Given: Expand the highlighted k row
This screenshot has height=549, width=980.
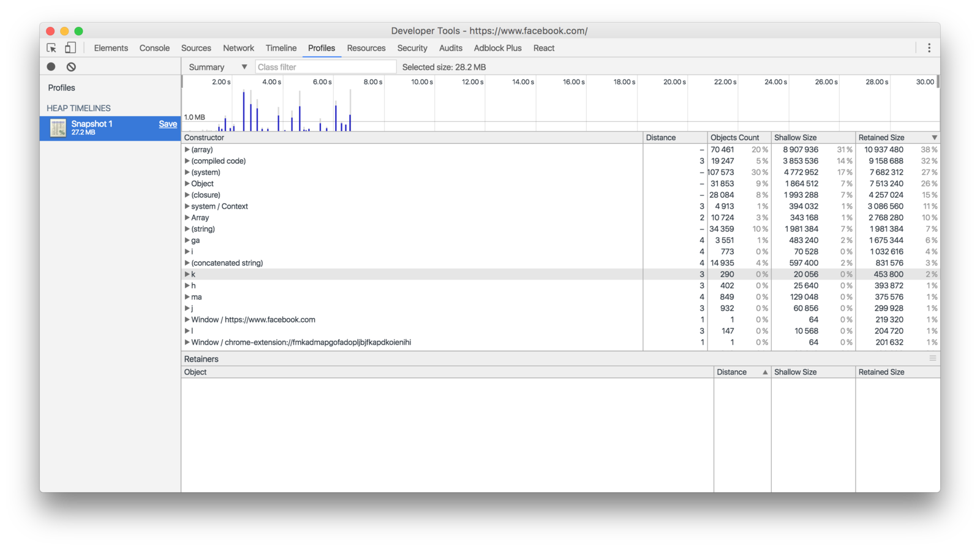Looking at the screenshot, I should point(187,274).
